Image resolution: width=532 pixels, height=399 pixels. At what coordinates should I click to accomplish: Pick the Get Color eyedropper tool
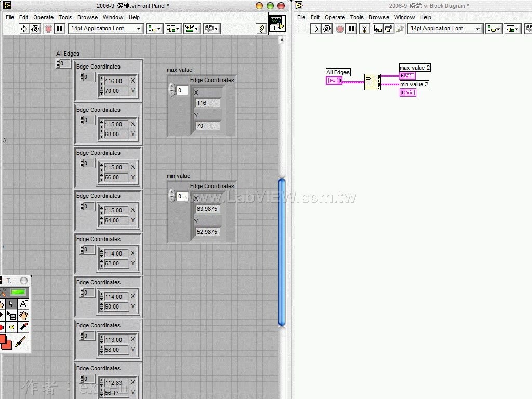coord(23,327)
